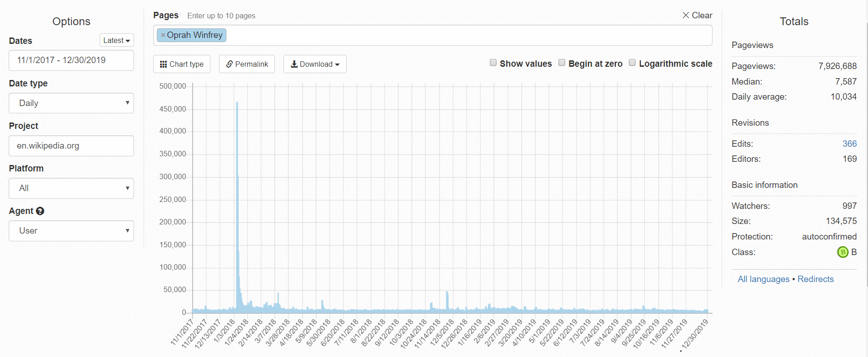The height and width of the screenshot is (357, 868).
Task: Enable the Show values checkbox
Action: click(493, 63)
